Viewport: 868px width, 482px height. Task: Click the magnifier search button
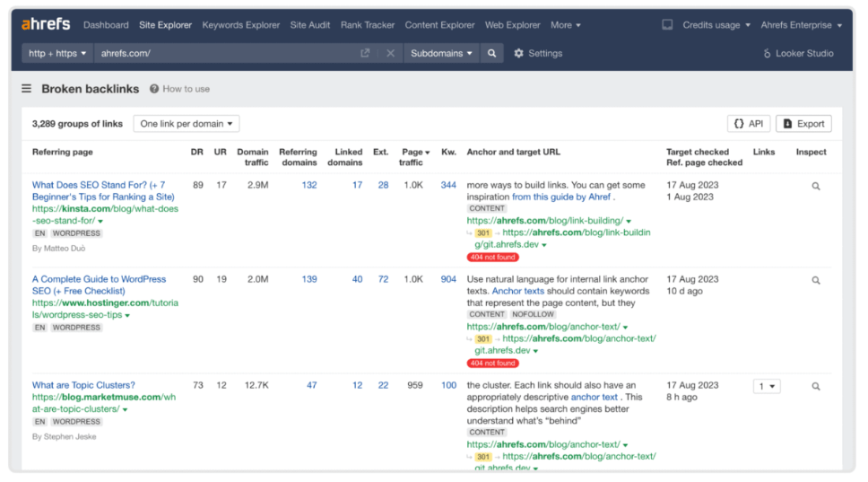[492, 53]
